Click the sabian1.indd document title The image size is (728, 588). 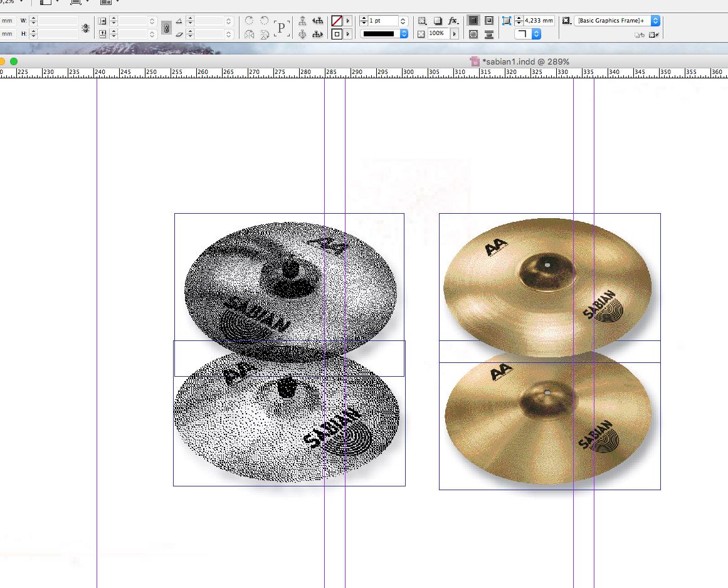(525, 61)
